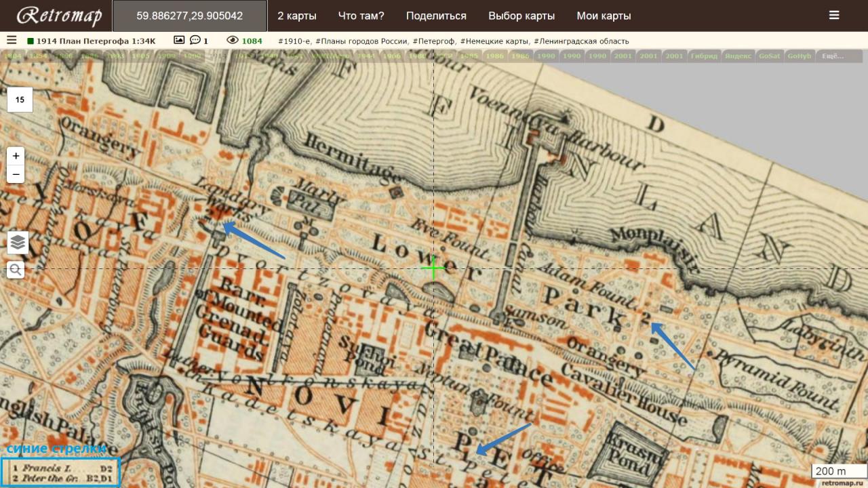Click the '#Петергоф' tag link
The image size is (868, 488).
(x=434, y=41)
